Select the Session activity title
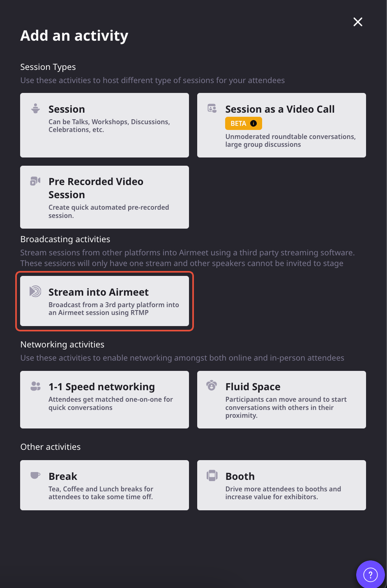Viewport: 387px width, 588px height. 67,109
